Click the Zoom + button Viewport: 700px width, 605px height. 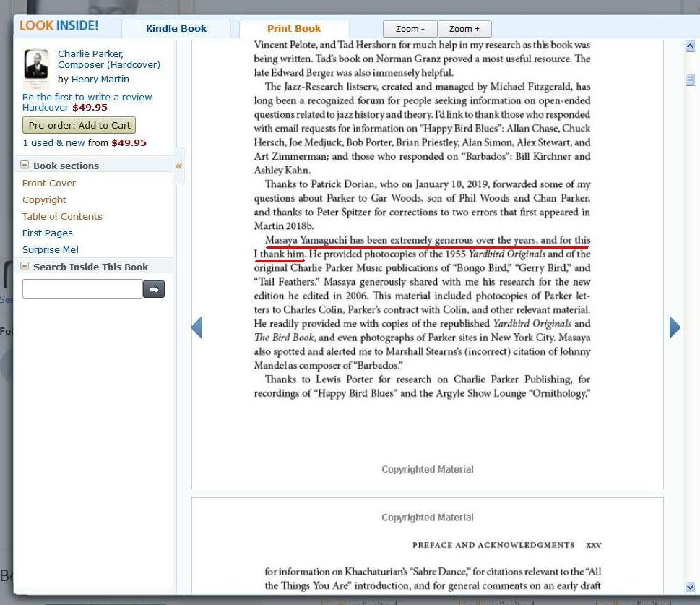[464, 29]
